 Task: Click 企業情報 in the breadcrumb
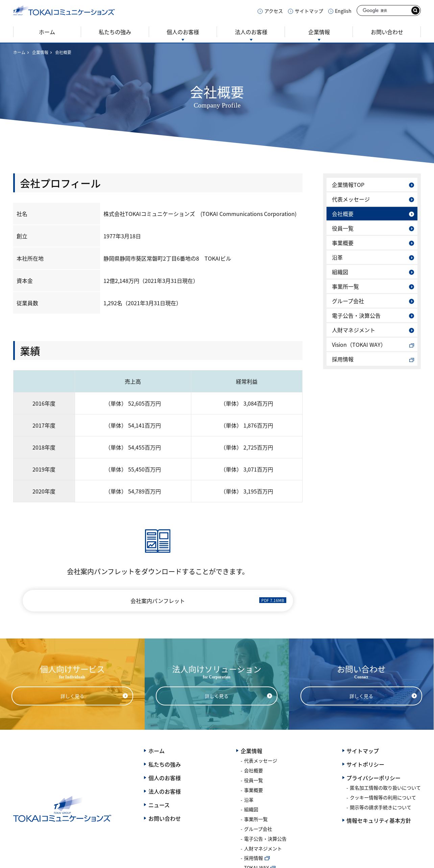(40, 52)
